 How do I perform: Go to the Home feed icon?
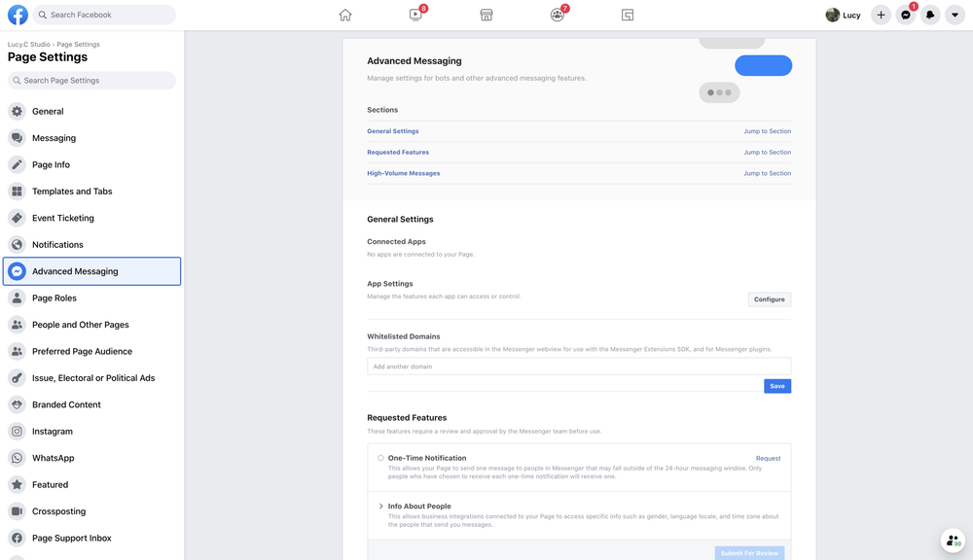(x=345, y=15)
